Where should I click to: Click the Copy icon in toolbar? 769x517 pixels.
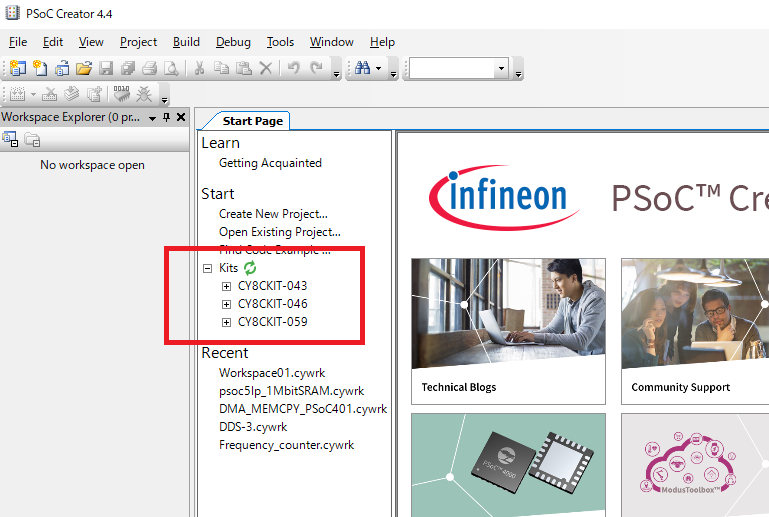coord(222,68)
